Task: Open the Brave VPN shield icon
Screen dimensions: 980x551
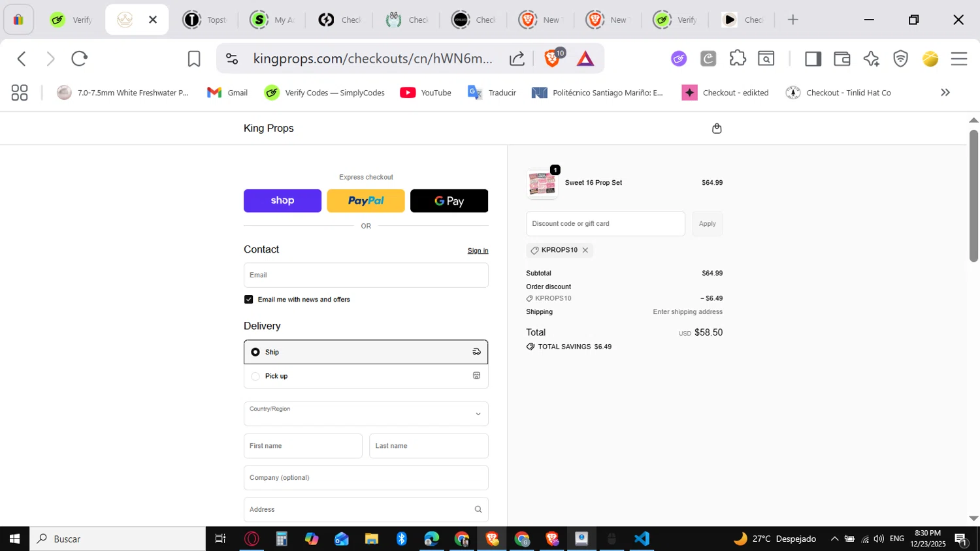Action: click(901, 59)
